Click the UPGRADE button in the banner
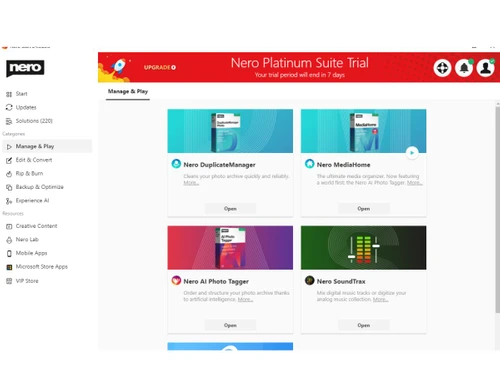This screenshot has width=500, height=375. [160, 67]
